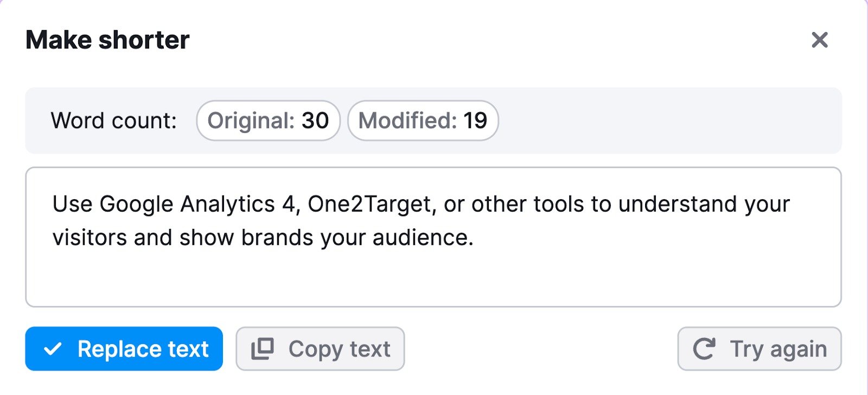Click the copy icon beside Copy text

tap(263, 349)
